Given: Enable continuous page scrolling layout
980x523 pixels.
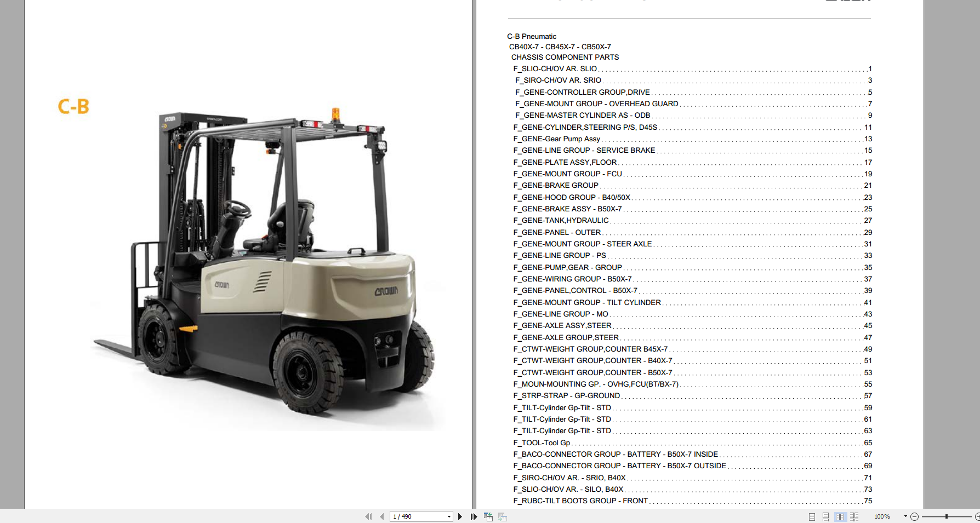Looking at the screenshot, I should (825, 516).
